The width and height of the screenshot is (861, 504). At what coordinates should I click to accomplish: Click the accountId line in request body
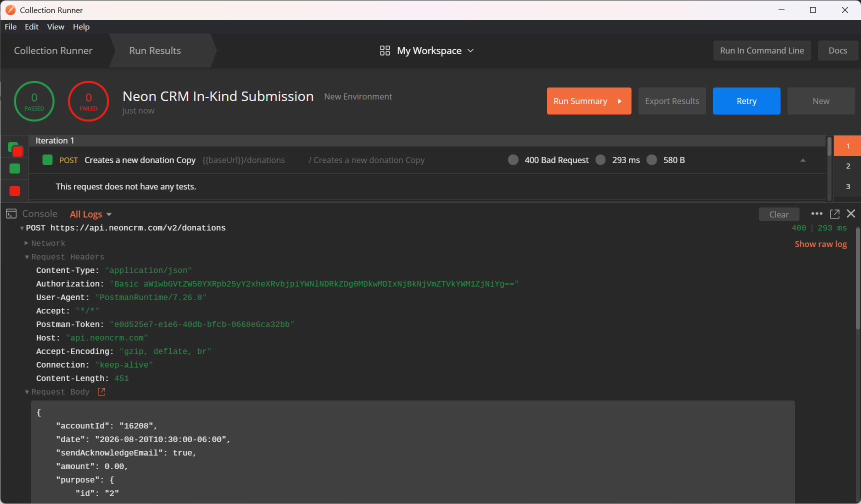click(106, 426)
